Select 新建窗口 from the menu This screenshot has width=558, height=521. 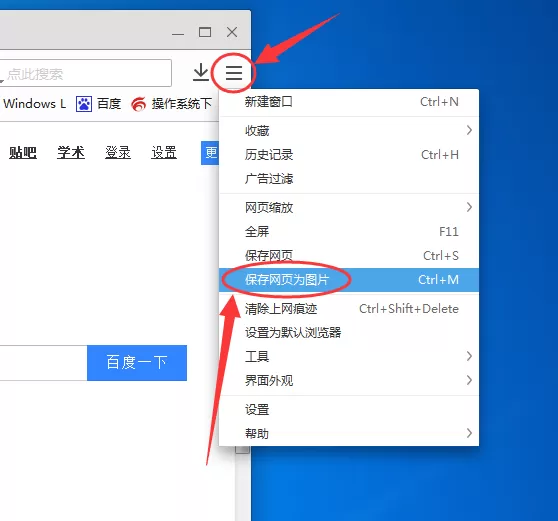point(349,102)
